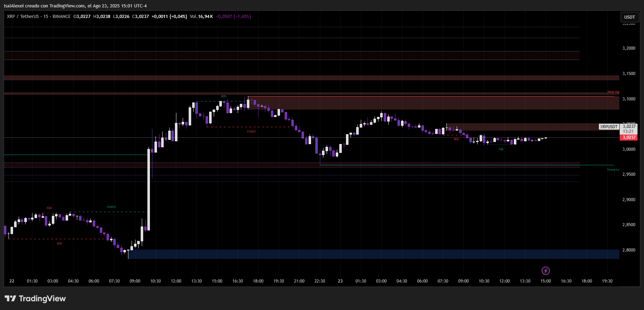The width and height of the screenshot is (644, 310).
Task: Select the 12:00 time label on day 23
Action: coord(504,281)
